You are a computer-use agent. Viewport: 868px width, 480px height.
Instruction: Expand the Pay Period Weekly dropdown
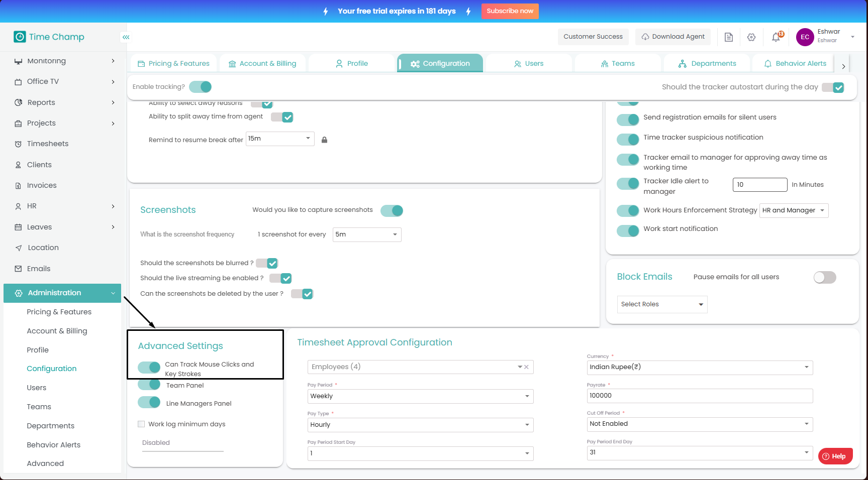pyautogui.click(x=420, y=396)
